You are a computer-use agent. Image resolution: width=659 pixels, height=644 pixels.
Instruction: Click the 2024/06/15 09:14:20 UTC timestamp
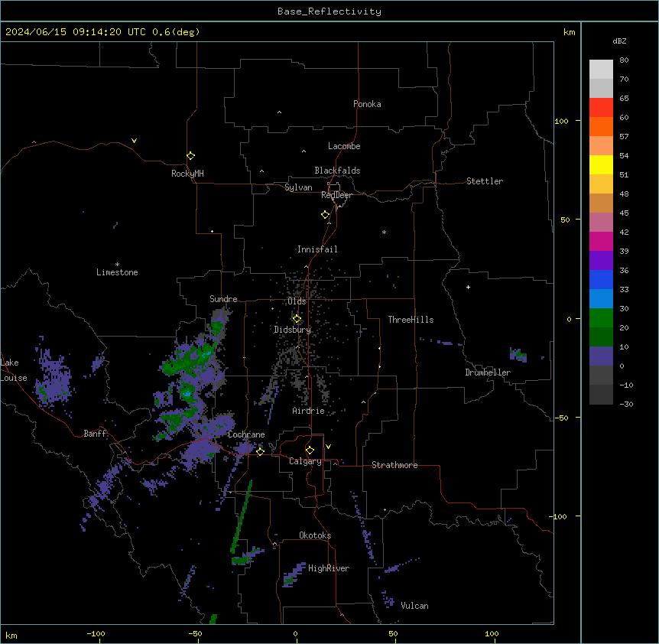[76, 32]
